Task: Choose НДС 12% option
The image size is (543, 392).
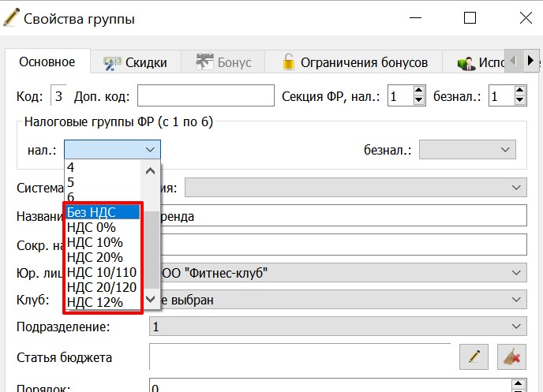Action: 103,302
